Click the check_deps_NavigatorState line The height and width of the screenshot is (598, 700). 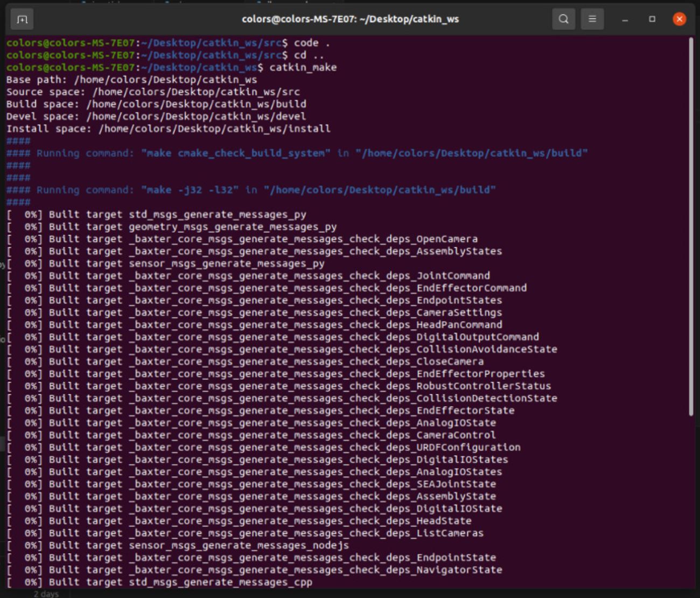pos(254,570)
